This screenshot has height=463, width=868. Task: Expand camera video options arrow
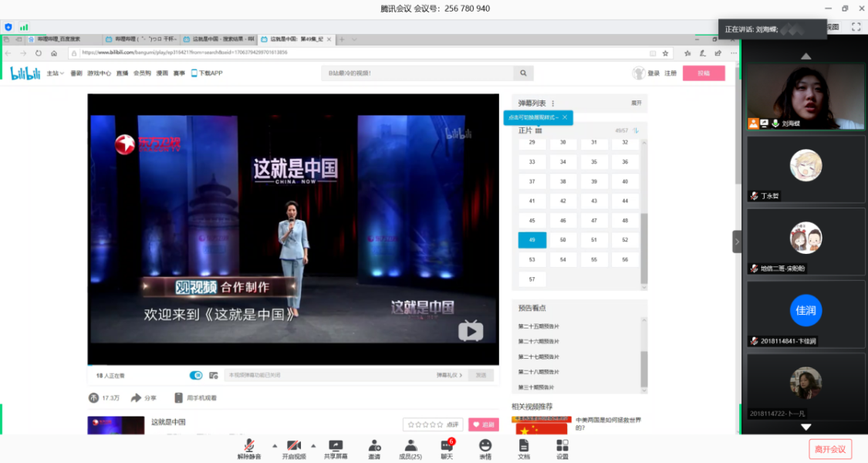[x=313, y=445]
